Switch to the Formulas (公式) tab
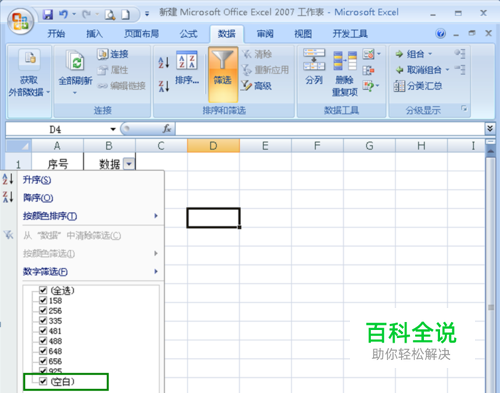 189,34
